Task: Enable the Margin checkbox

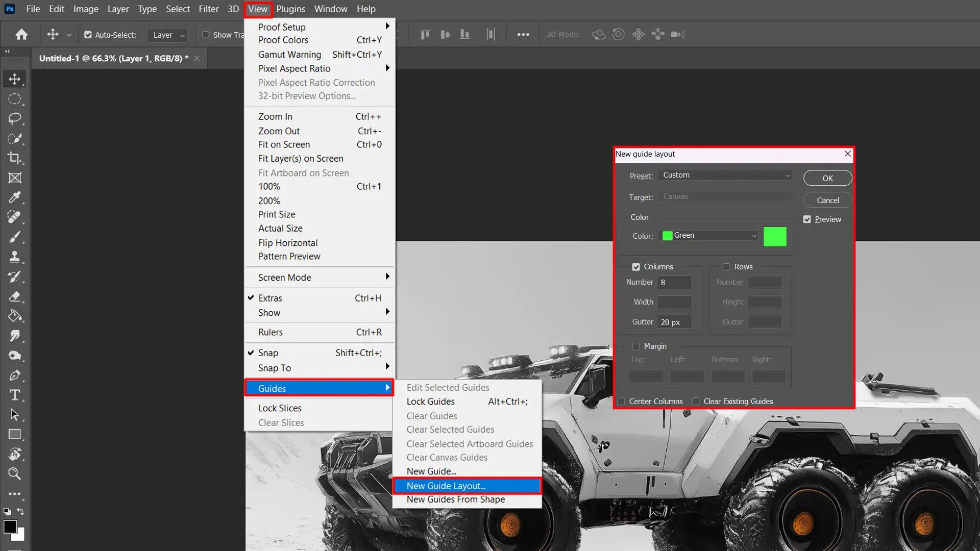Action: point(636,346)
